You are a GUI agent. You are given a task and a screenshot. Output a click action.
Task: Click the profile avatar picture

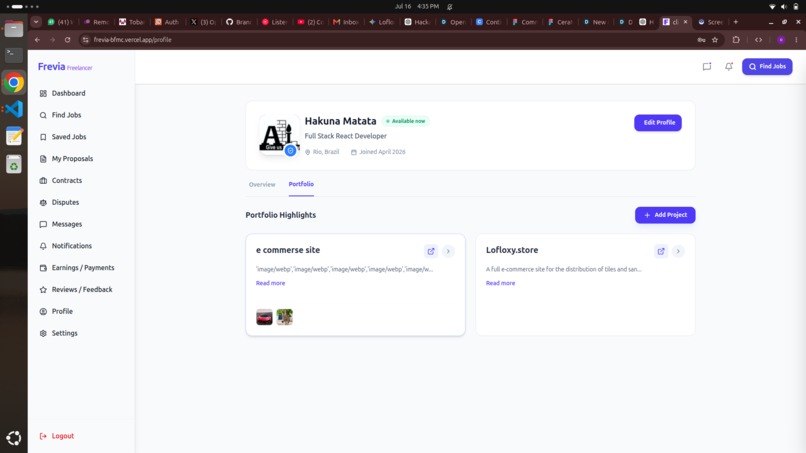(279, 135)
